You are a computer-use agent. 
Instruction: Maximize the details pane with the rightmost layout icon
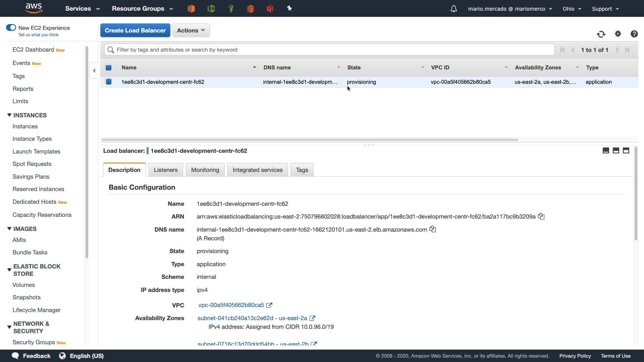click(626, 150)
